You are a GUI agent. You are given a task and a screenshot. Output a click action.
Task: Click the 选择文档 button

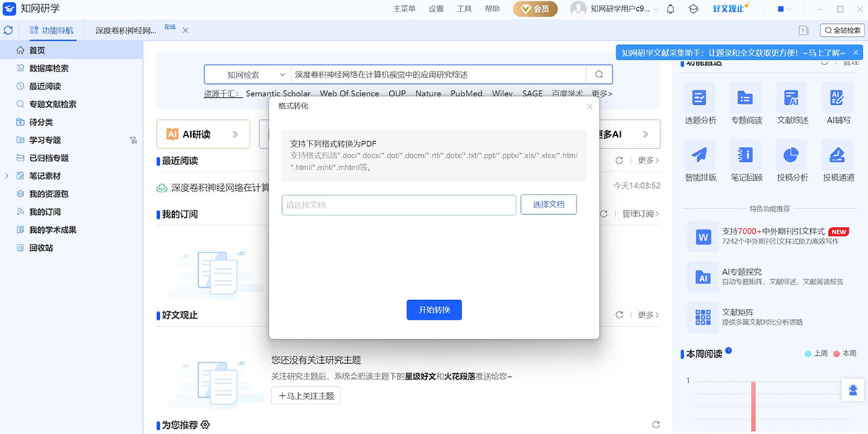point(548,205)
